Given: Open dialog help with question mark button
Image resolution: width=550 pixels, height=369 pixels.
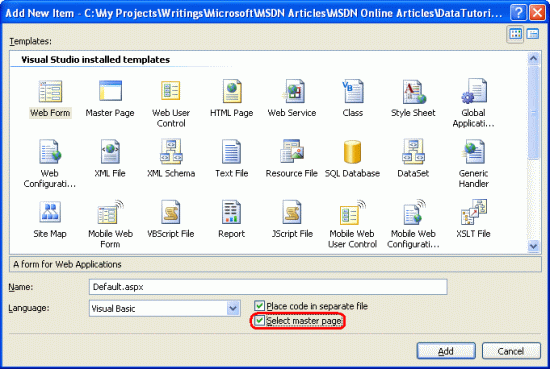Looking at the screenshot, I should (518, 13).
